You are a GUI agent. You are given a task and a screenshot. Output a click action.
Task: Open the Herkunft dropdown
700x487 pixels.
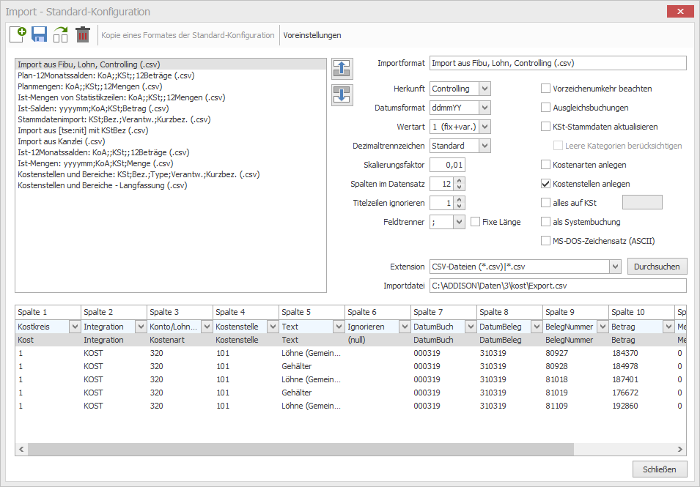tap(485, 88)
